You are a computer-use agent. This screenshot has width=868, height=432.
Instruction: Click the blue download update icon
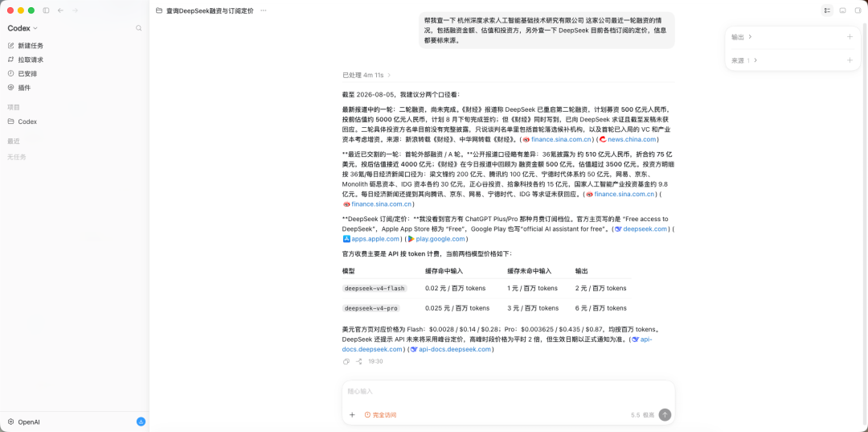[141, 422]
